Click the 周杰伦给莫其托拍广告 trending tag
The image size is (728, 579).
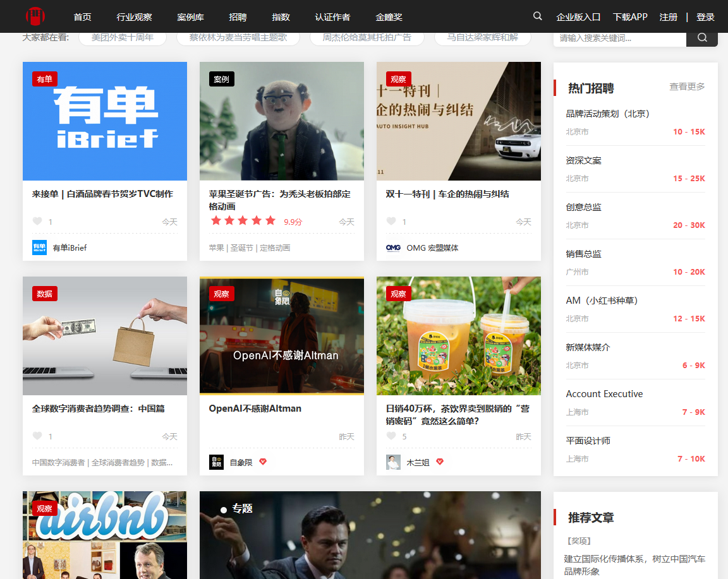tap(367, 38)
